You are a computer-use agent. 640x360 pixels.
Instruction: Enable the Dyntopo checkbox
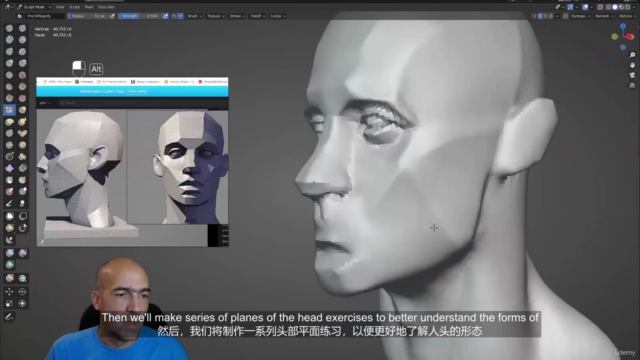click(565, 16)
